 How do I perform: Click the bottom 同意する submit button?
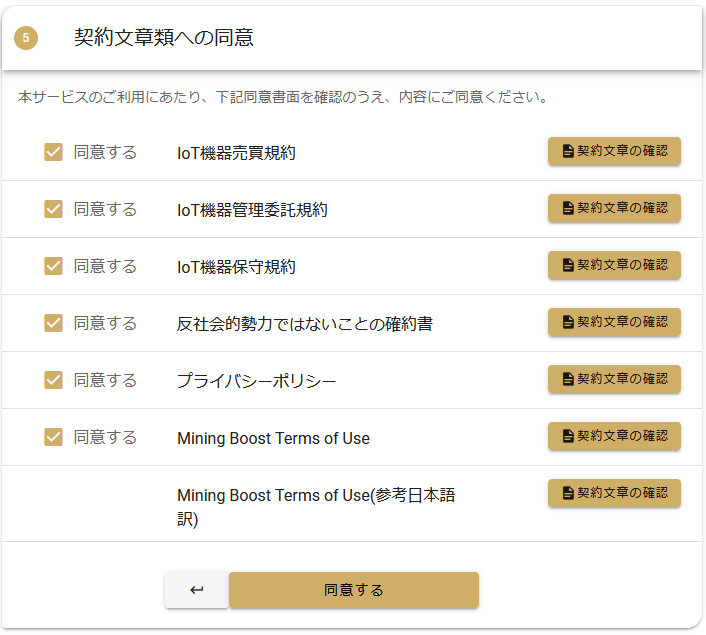pyautogui.click(x=354, y=590)
